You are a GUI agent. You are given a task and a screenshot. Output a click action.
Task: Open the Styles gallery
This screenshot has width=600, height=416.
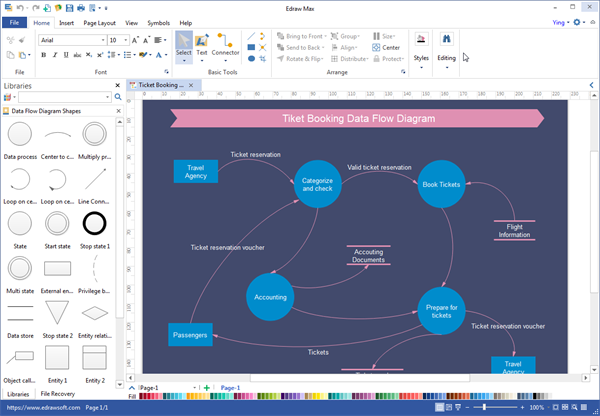[421, 46]
